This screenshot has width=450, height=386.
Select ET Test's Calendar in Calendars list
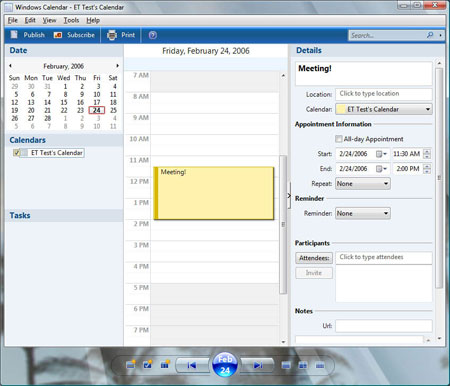[56, 153]
